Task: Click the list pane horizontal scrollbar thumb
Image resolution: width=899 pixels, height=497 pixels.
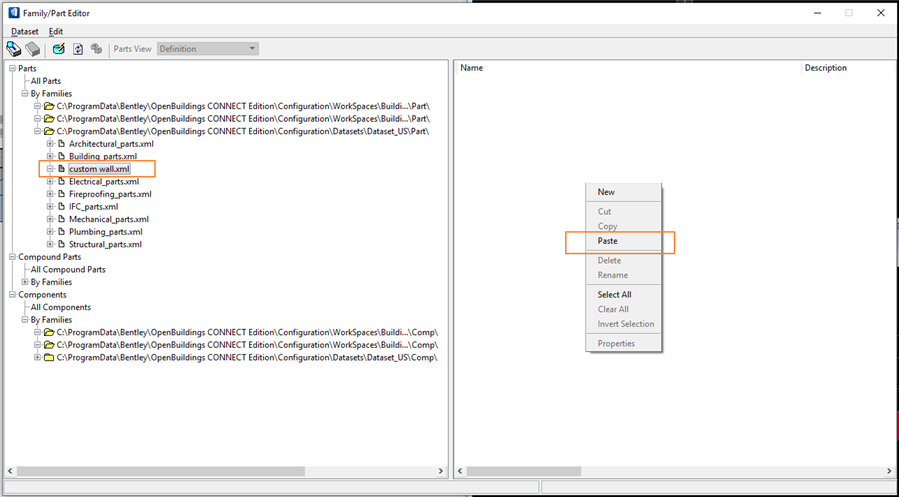Action: [523, 471]
